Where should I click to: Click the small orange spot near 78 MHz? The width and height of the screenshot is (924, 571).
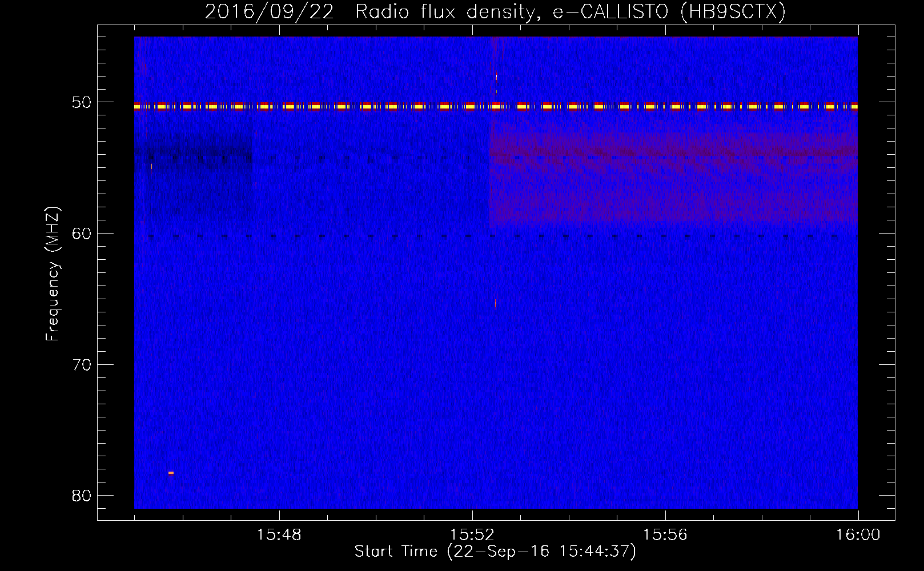pos(171,473)
